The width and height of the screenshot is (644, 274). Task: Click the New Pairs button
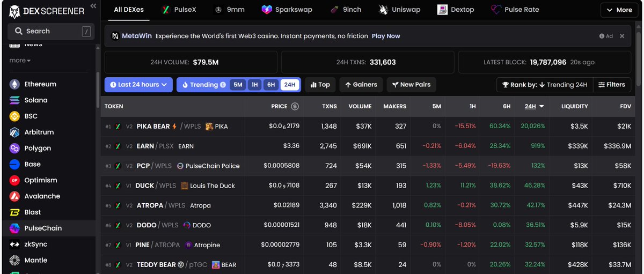click(x=411, y=85)
